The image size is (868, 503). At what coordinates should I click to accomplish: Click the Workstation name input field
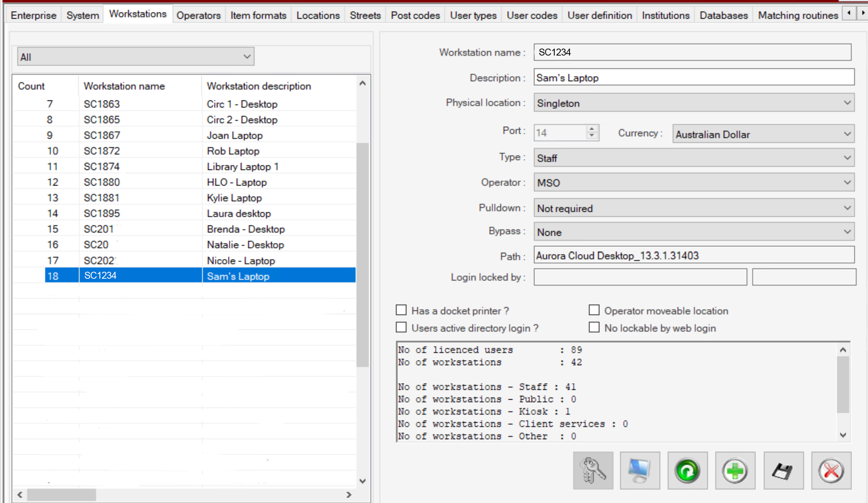pyautogui.click(x=692, y=52)
